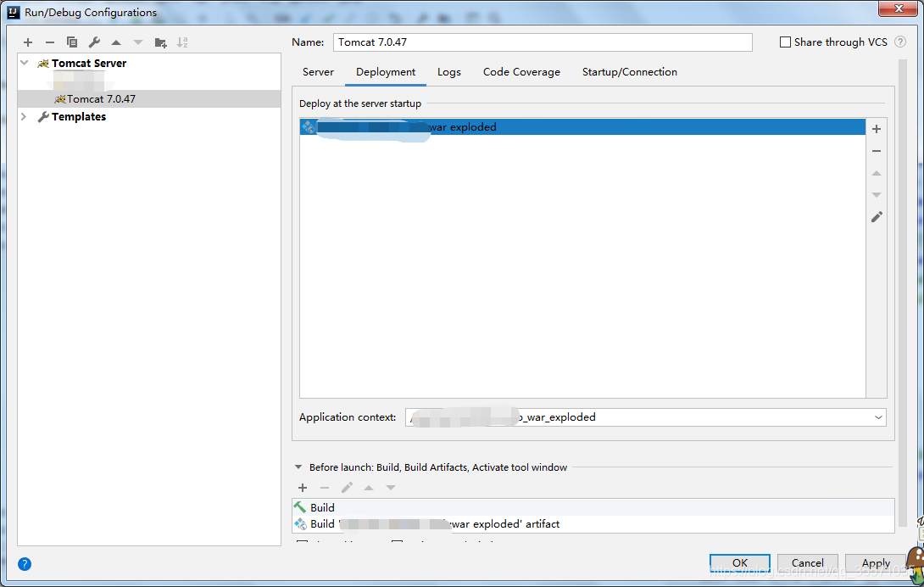Move Before launch task up
Screen dimensions: 924x587
point(368,487)
